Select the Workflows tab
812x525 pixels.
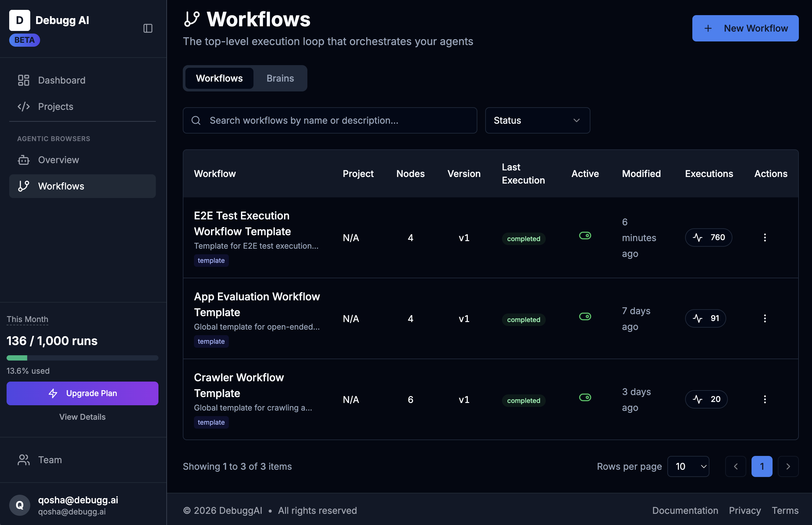[x=219, y=78]
